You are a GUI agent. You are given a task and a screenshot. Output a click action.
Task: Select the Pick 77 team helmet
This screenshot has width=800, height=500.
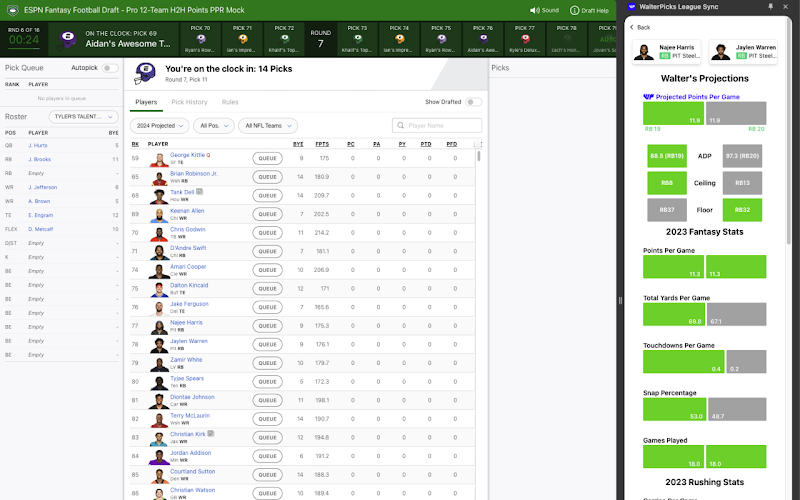coord(524,39)
